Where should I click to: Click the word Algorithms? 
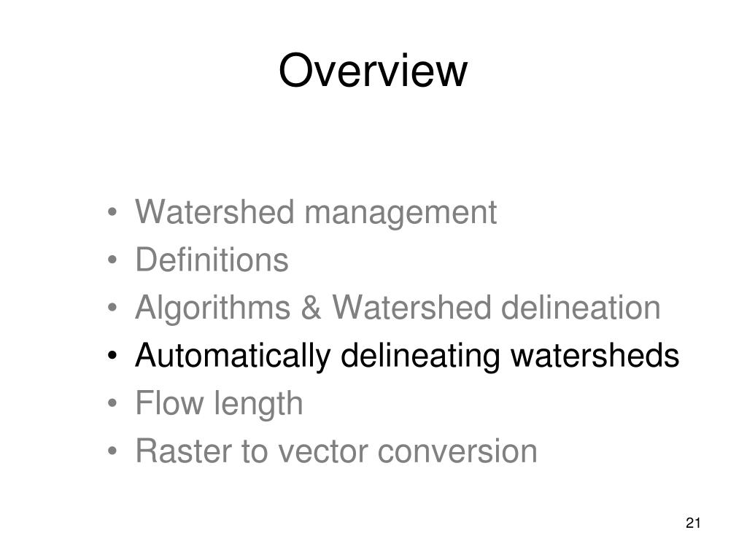[213, 308]
